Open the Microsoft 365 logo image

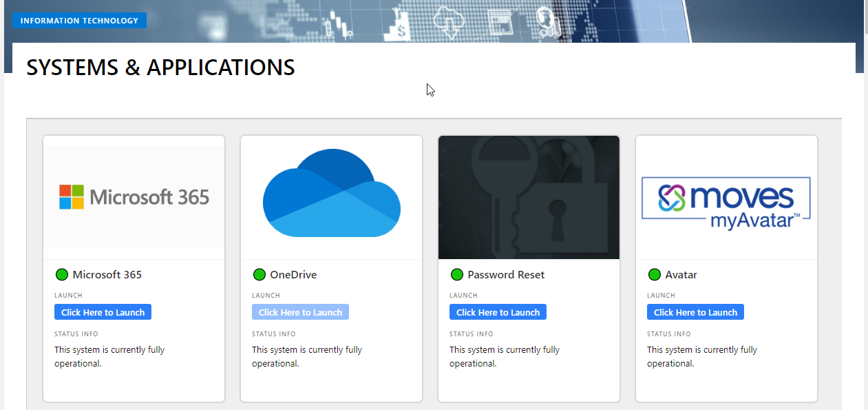point(134,197)
